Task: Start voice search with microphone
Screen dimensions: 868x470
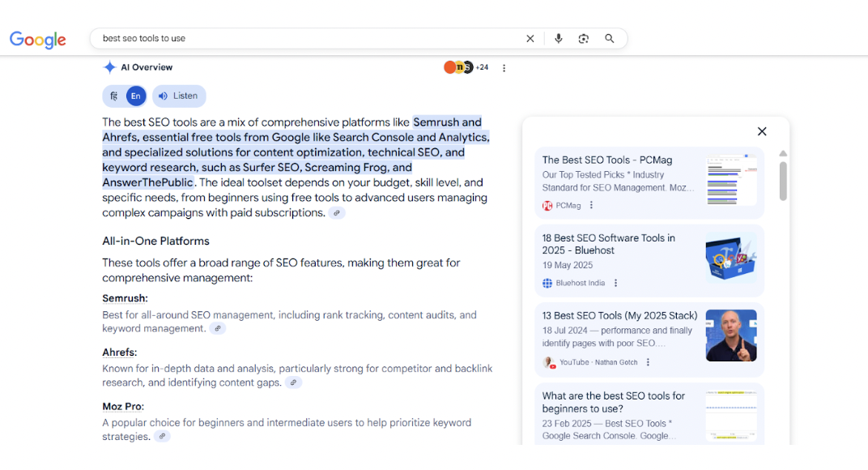Action: coord(558,38)
